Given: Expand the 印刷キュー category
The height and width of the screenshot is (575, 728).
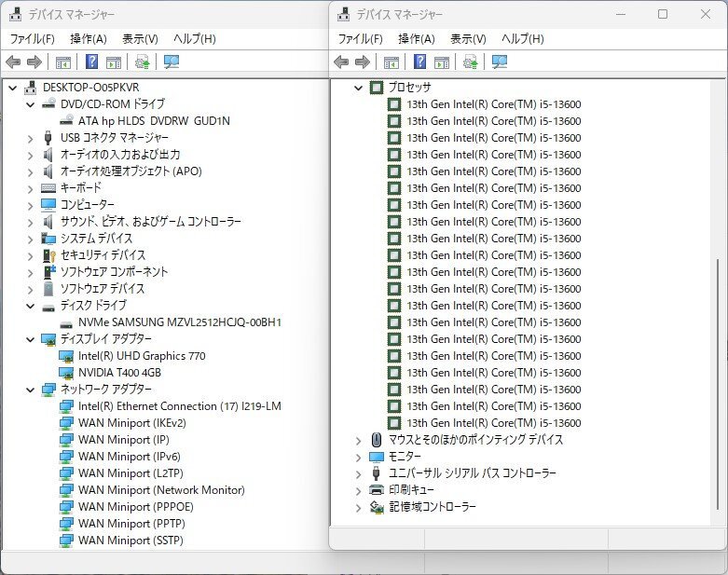Looking at the screenshot, I should pos(359,490).
